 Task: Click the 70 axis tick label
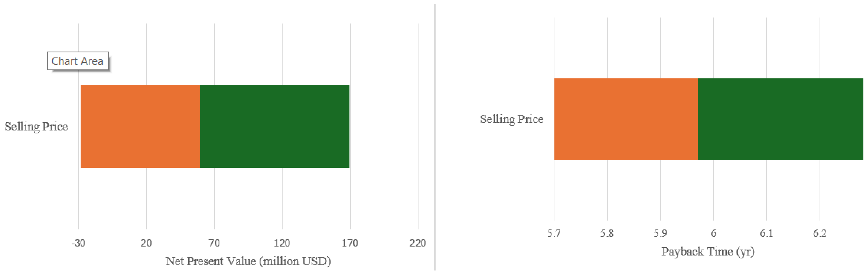[x=214, y=243]
